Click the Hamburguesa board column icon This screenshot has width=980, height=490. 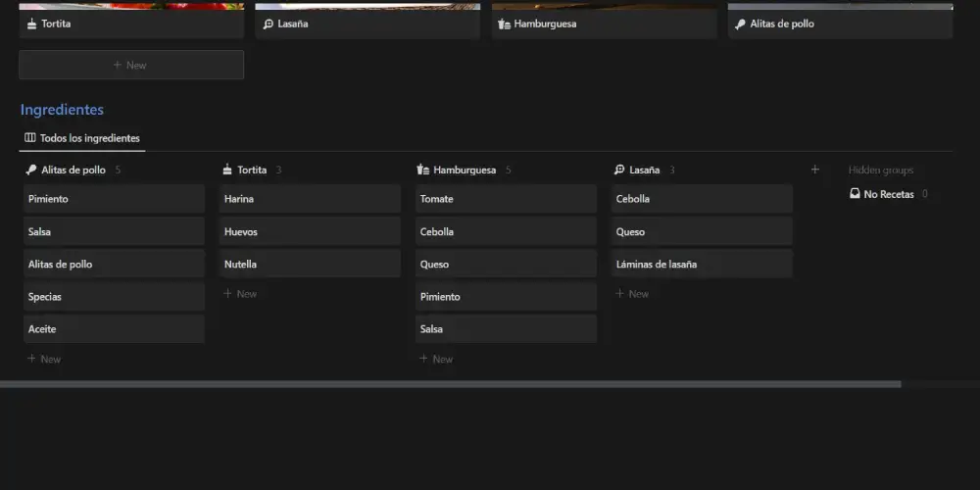pos(423,170)
